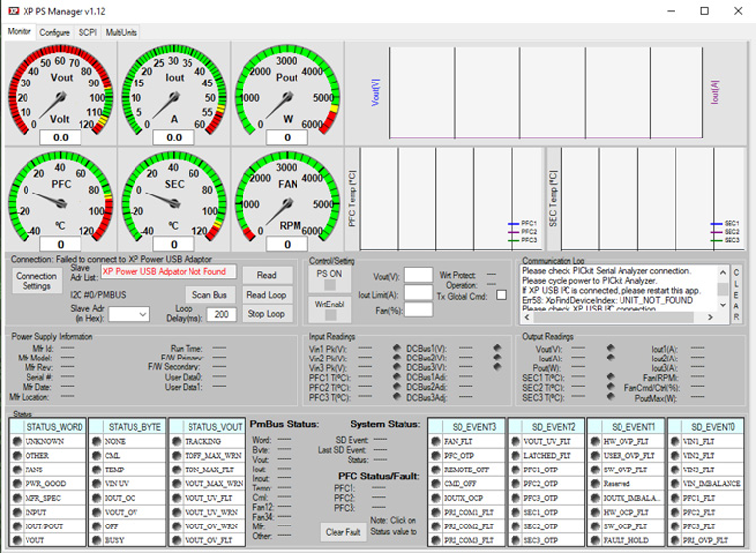Switch to the Configure tab
This screenshot has height=553, width=756.
[54, 32]
